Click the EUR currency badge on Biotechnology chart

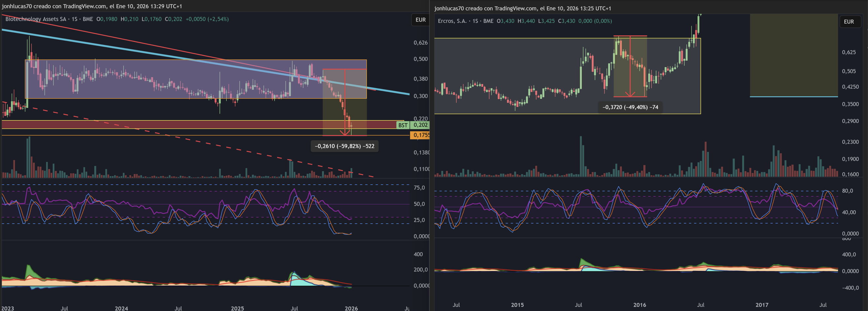pyautogui.click(x=420, y=20)
